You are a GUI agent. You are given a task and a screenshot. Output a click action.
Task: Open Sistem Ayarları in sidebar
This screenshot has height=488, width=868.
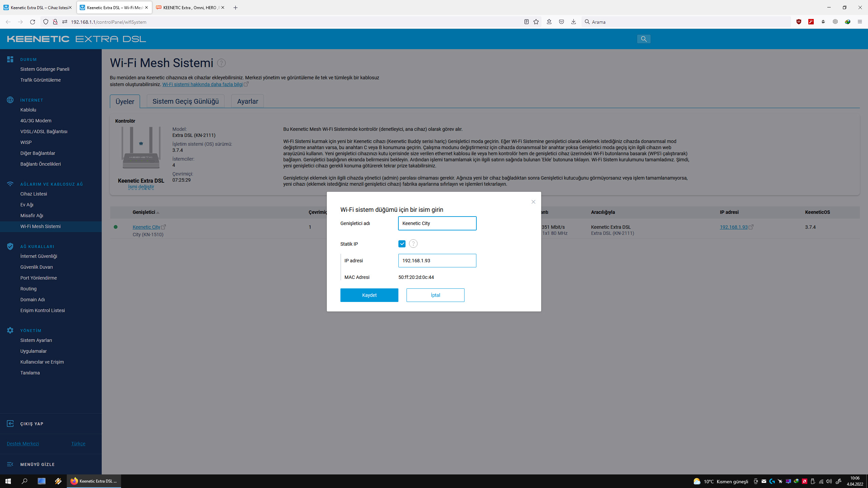(36, 340)
